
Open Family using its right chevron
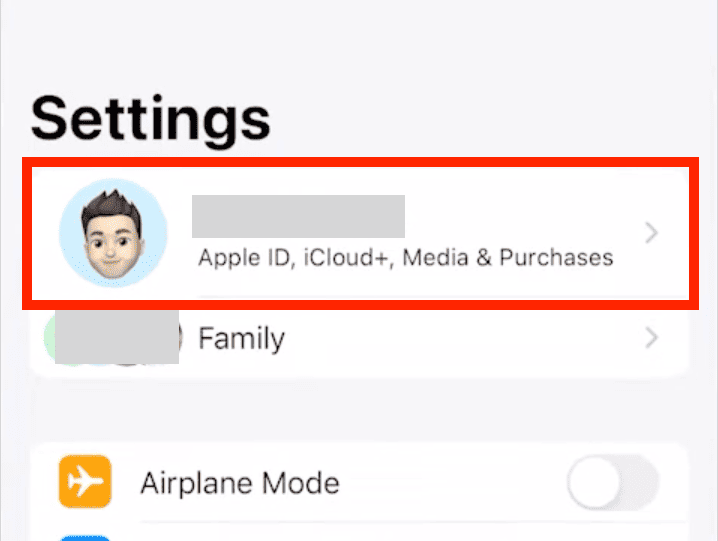651,338
